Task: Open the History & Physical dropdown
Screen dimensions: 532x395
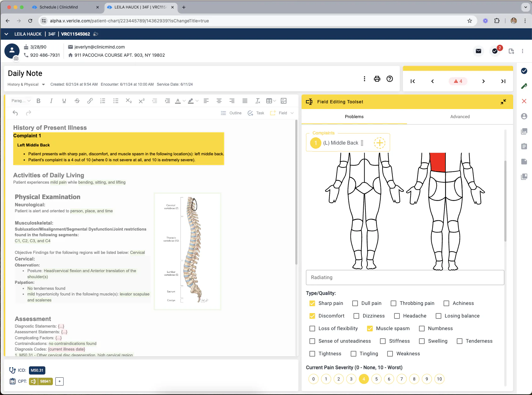Action: (x=26, y=84)
